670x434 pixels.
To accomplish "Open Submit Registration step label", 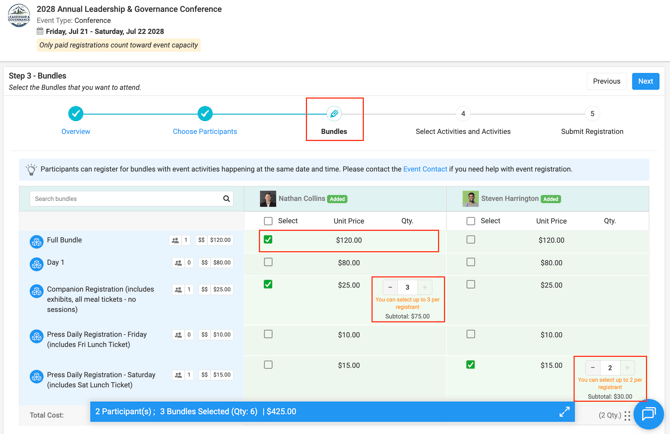I will pos(592,132).
